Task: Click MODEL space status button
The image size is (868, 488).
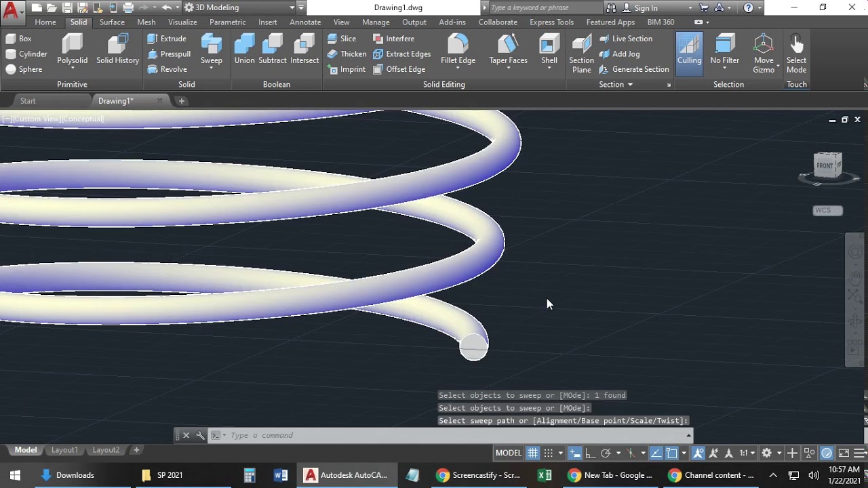Action: coord(509,453)
